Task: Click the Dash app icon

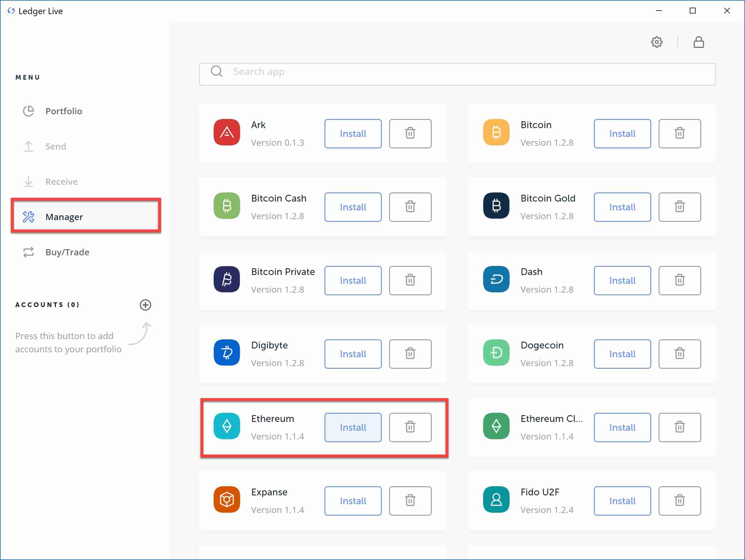Action: pos(496,279)
